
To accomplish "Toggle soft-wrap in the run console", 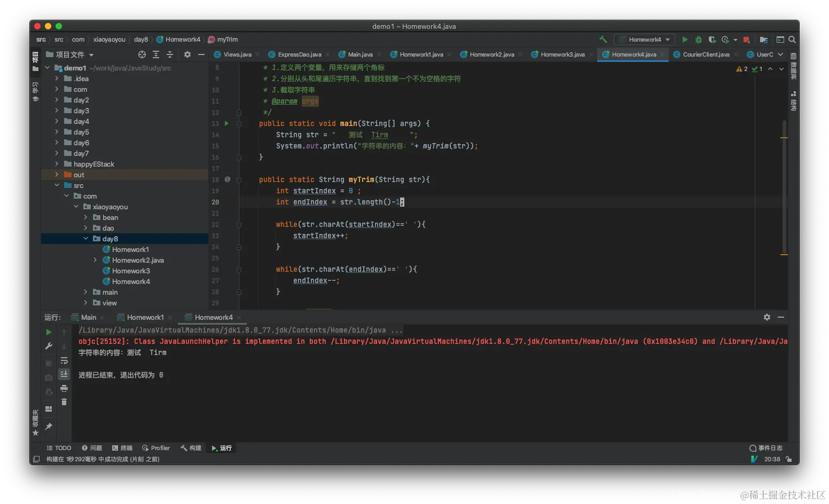I will tap(64, 360).
